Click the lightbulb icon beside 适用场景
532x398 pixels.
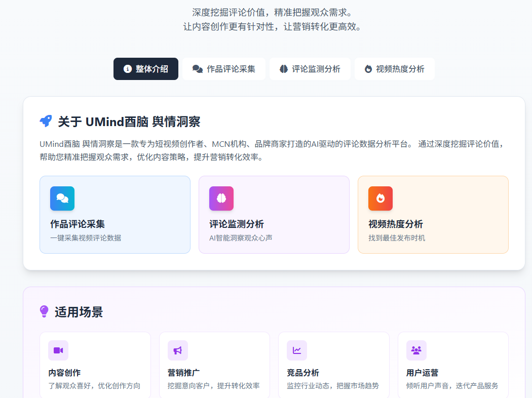(44, 311)
